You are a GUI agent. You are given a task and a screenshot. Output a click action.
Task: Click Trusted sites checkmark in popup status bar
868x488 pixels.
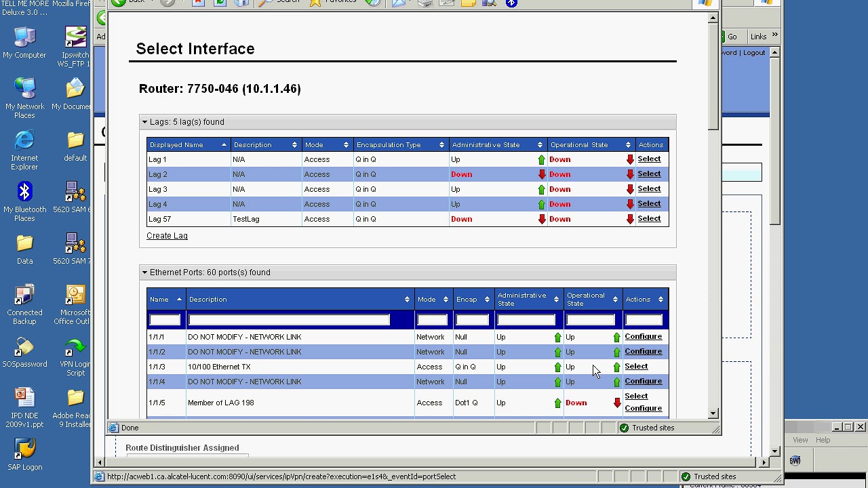coord(624,428)
